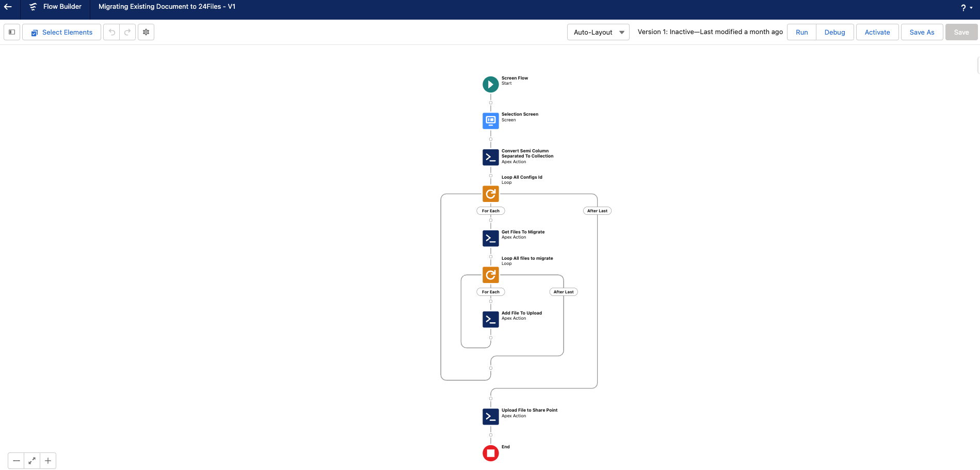Run the flow

tap(801, 32)
